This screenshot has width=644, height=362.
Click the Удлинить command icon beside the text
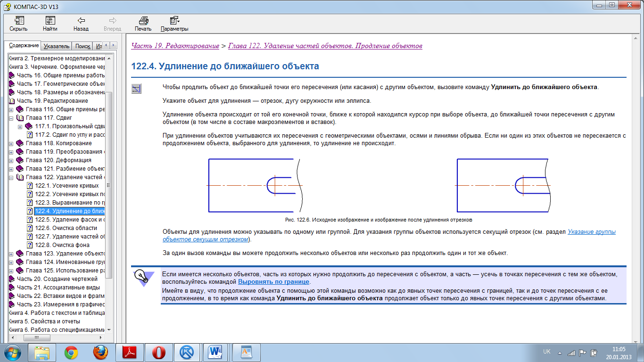click(137, 89)
